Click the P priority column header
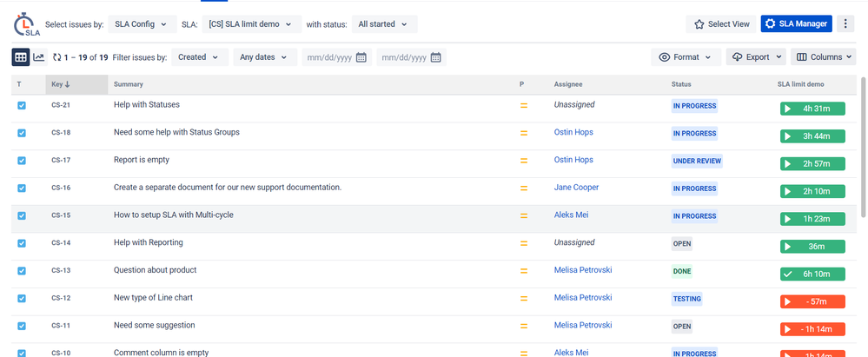868x357 pixels. tap(521, 84)
